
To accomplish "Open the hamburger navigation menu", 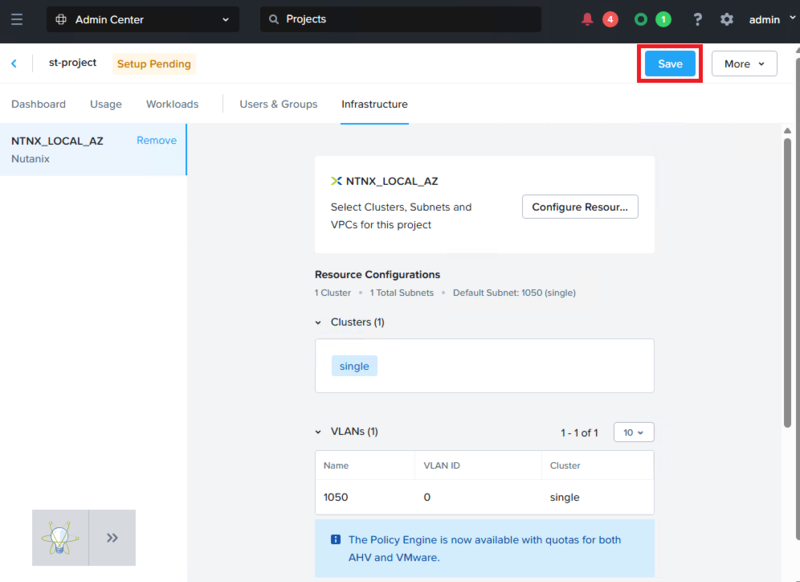I will coord(17,19).
